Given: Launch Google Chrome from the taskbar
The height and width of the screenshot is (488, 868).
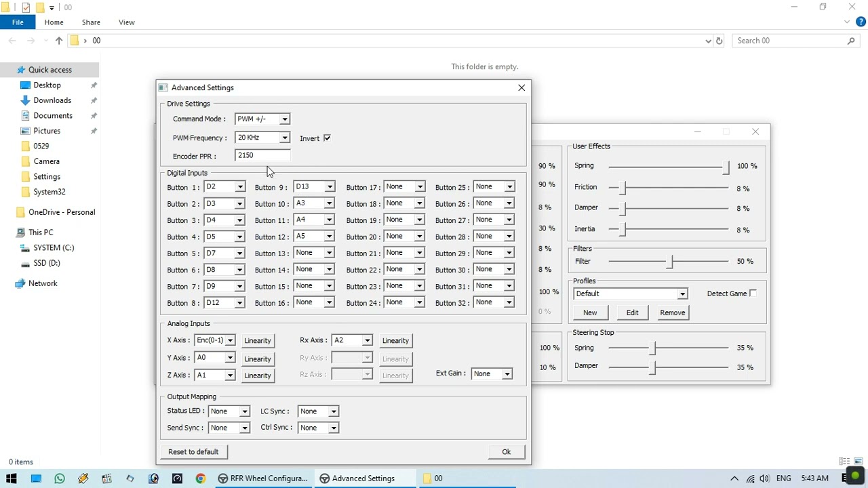Looking at the screenshot, I should [201, 478].
